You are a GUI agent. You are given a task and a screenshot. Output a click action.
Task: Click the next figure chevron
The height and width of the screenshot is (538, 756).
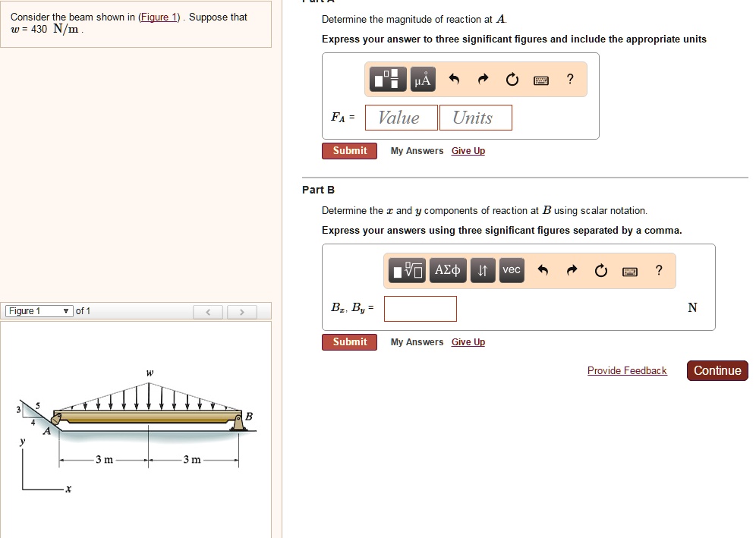[241, 310]
